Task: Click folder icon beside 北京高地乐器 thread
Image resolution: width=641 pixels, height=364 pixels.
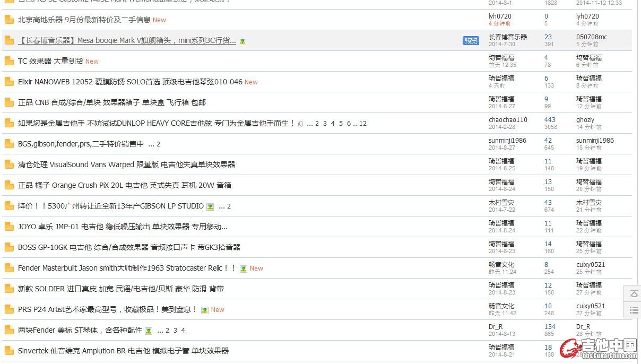Action: tap(9, 20)
